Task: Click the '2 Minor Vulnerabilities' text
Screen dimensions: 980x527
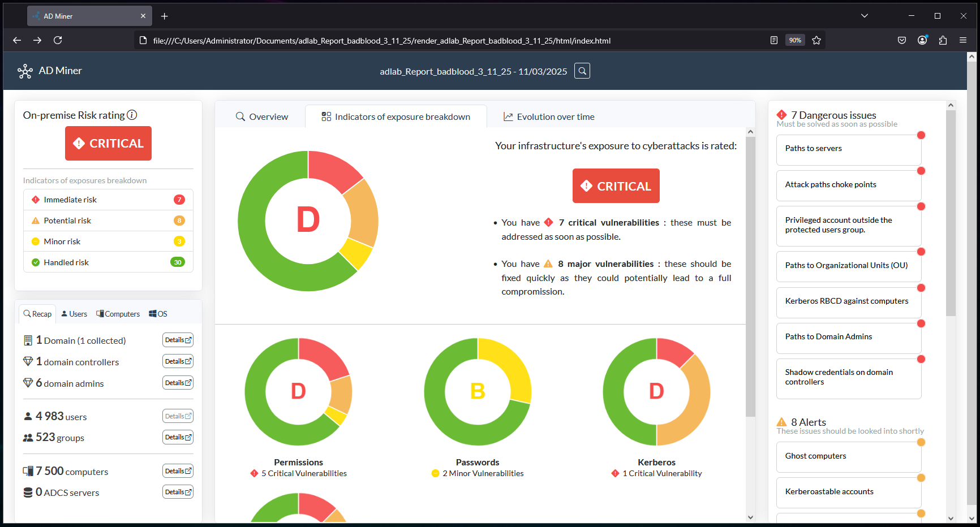Action: click(x=483, y=473)
